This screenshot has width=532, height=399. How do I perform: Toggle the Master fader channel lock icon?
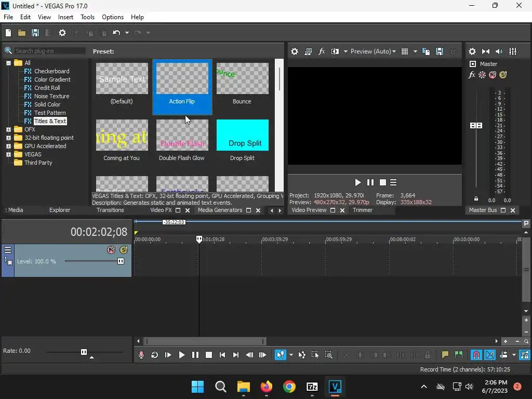476,199
